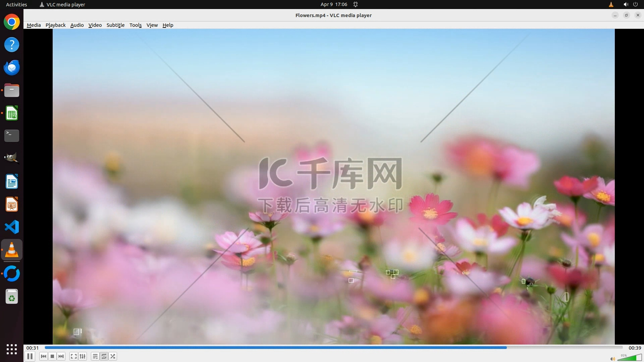The height and width of the screenshot is (362, 644).
Task: Click on the seek progress bar
Action: 334,348
